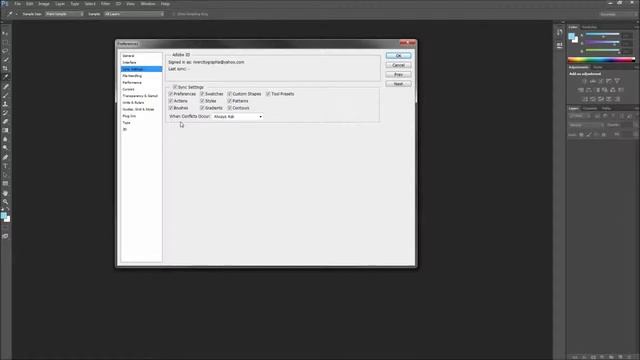This screenshot has height=360, width=640.
Task: Uncheck the Custom Shapes checkbox
Action: (x=229, y=94)
